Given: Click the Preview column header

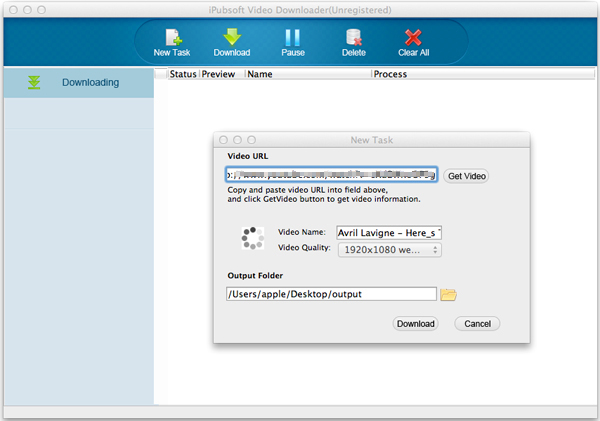Looking at the screenshot, I should tap(221, 74).
